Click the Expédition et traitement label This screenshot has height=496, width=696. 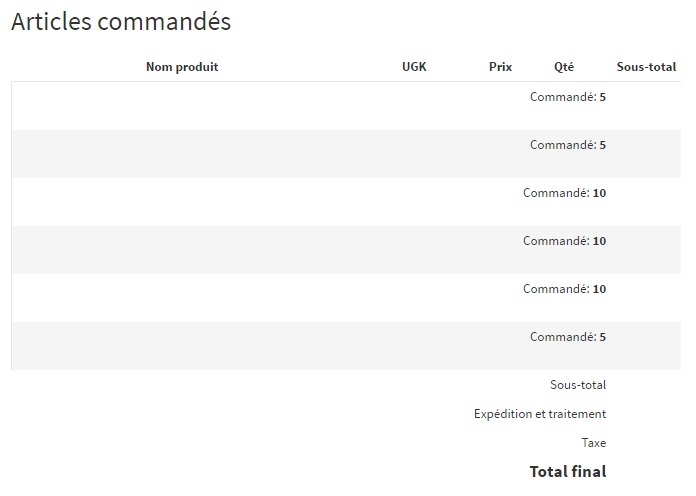click(540, 414)
